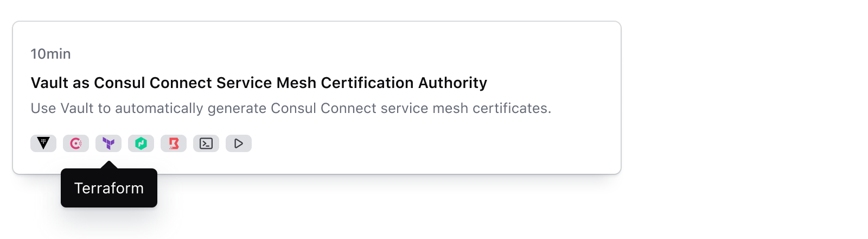This screenshot has height=239, width=868.
Task: Click the Nomad "N" logo badge
Action: [141, 143]
